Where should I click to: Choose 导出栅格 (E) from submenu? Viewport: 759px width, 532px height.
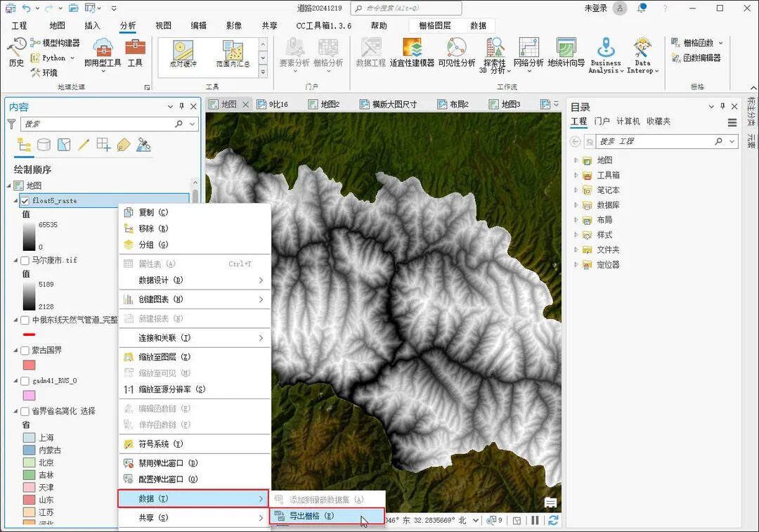pyautogui.click(x=327, y=516)
